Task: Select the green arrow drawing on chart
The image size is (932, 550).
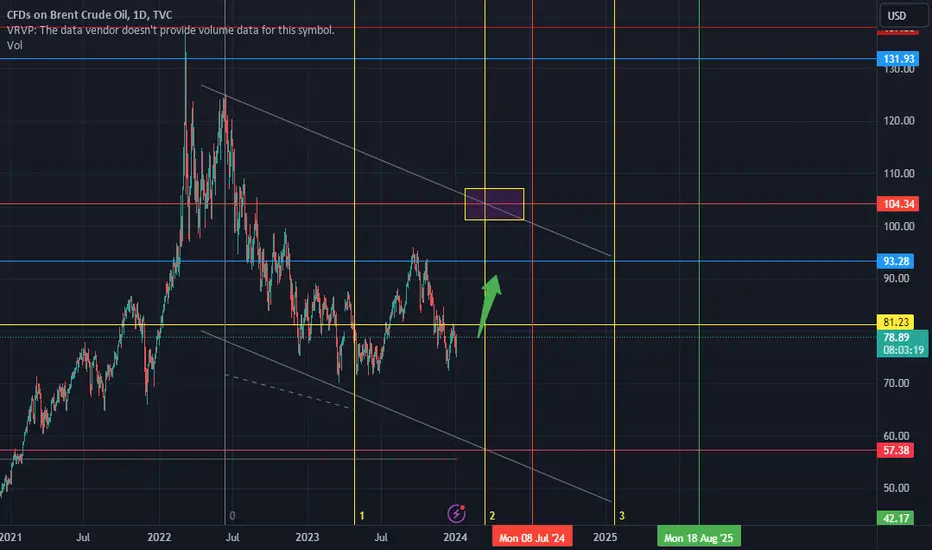Action: pos(490,306)
